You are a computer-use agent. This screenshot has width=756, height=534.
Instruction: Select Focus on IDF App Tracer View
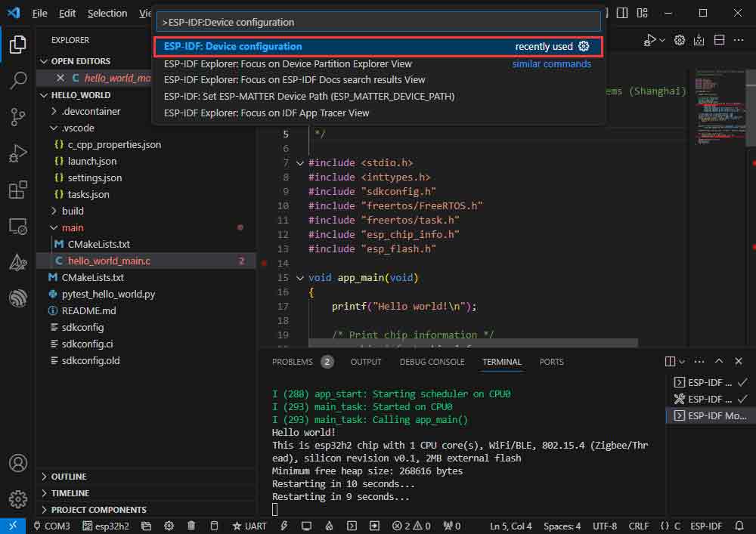click(x=378, y=113)
